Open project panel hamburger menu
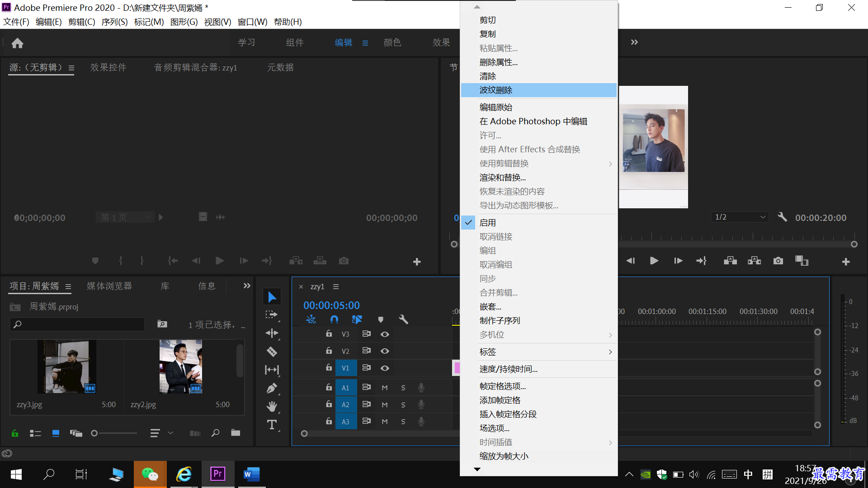 [x=68, y=286]
